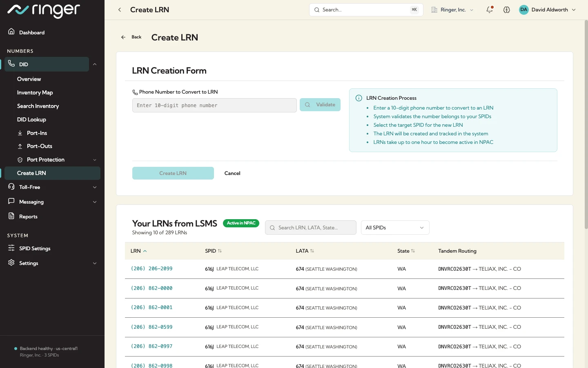The image size is (588, 368).
Task: Open the Ringer, Inc. organization dropdown
Action: (x=453, y=10)
